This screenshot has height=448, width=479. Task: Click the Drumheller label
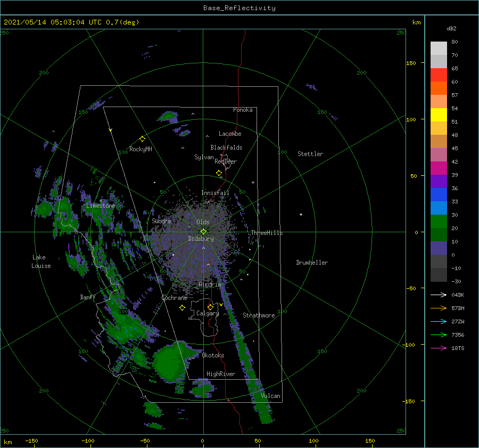312,263
